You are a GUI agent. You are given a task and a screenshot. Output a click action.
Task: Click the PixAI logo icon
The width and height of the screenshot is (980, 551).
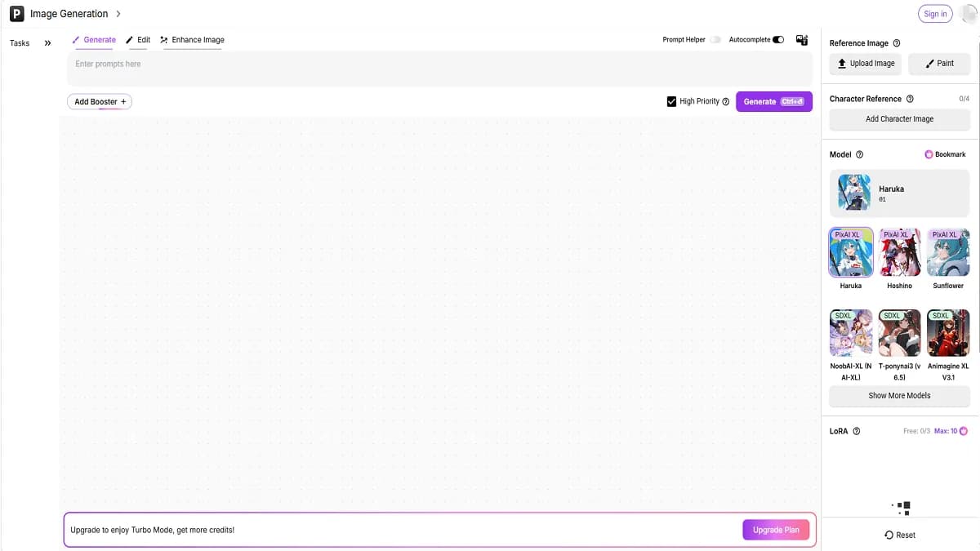pyautogui.click(x=16, y=14)
